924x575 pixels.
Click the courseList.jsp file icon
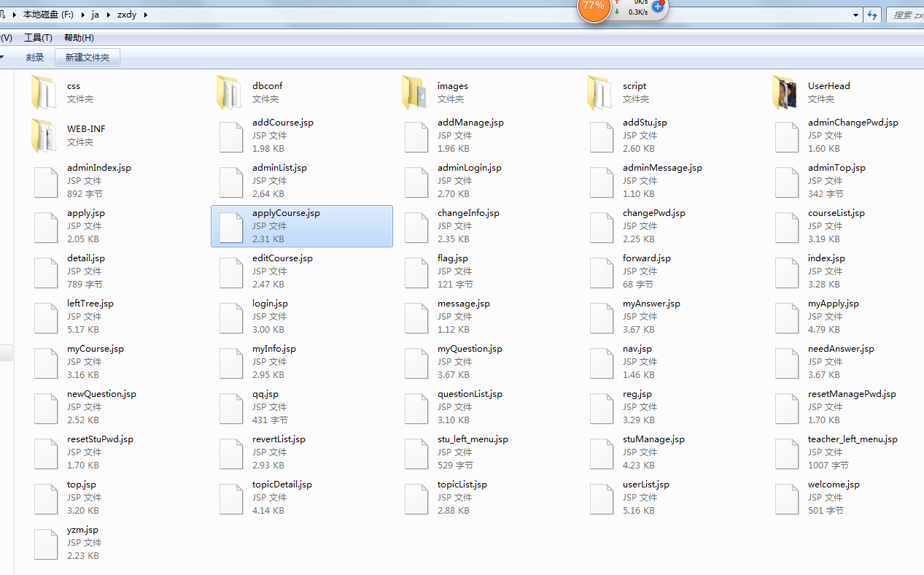point(787,227)
